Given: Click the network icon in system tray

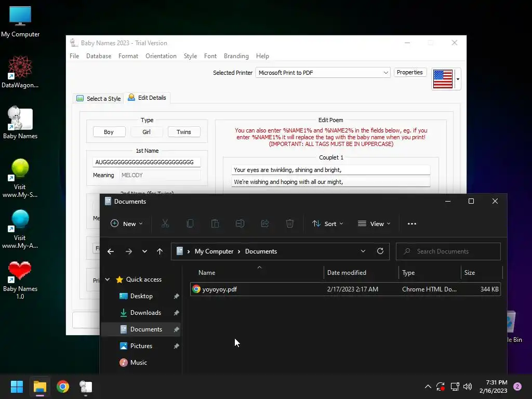Looking at the screenshot, I should tap(455, 387).
